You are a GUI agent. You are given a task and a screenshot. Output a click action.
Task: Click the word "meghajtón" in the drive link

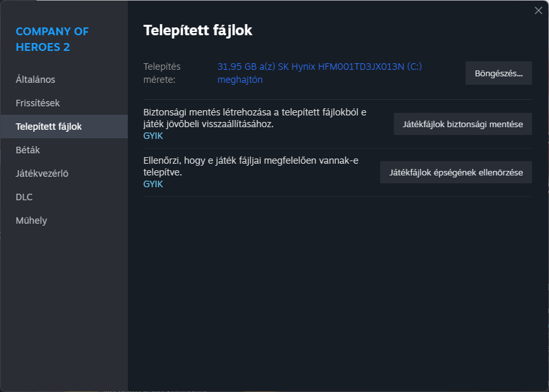point(239,80)
